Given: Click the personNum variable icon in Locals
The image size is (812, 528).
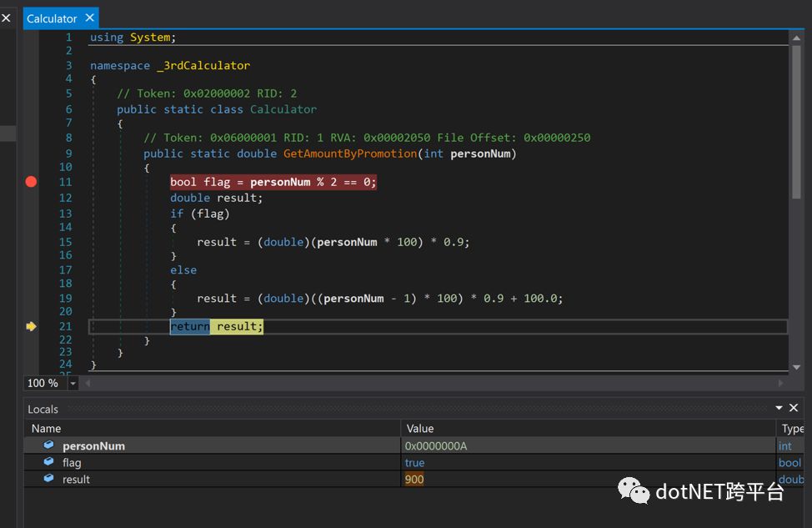Looking at the screenshot, I should point(48,445).
